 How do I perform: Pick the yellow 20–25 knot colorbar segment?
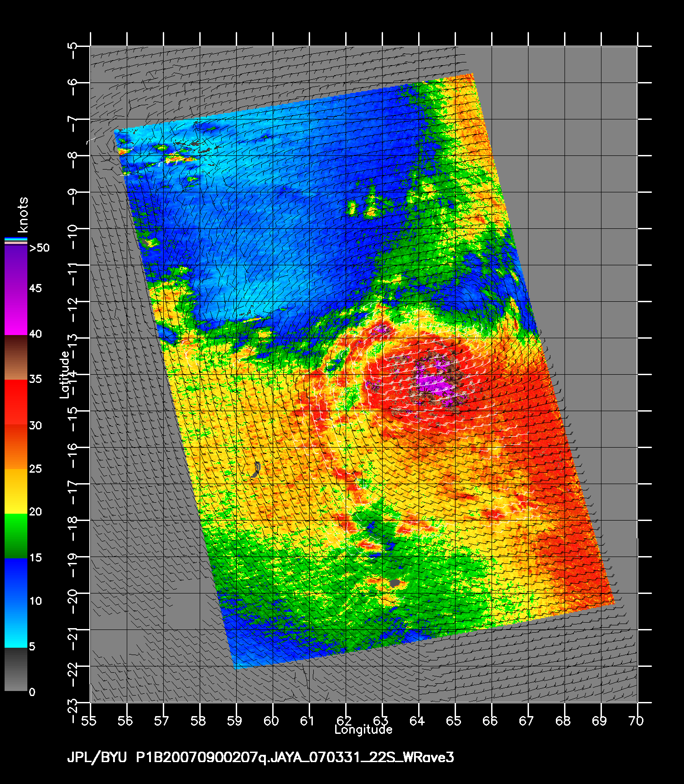pos(16,491)
